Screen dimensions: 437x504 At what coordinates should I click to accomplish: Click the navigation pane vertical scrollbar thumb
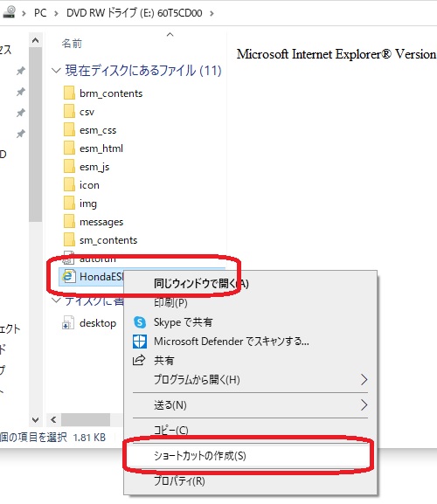point(35,135)
